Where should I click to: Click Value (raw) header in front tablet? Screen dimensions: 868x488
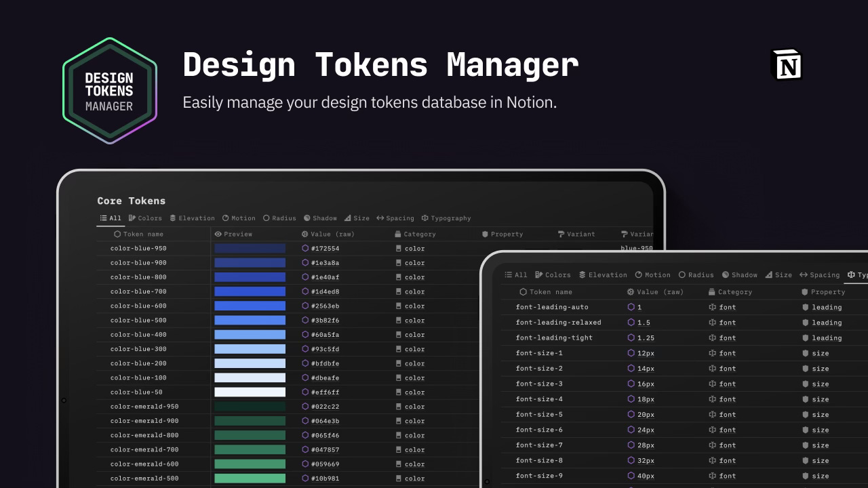point(655,292)
